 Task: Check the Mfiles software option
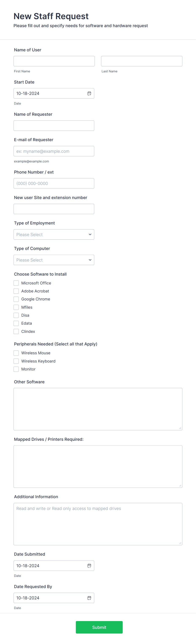(16, 307)
